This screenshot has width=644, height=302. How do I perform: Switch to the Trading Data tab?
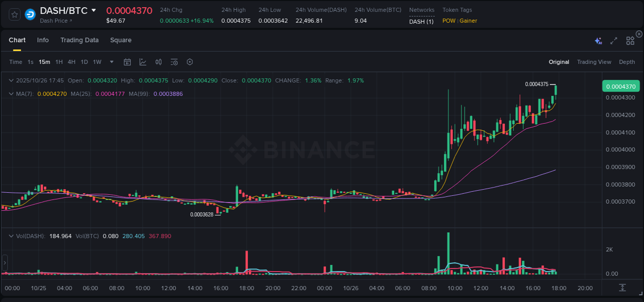click(x=79, y=40)
